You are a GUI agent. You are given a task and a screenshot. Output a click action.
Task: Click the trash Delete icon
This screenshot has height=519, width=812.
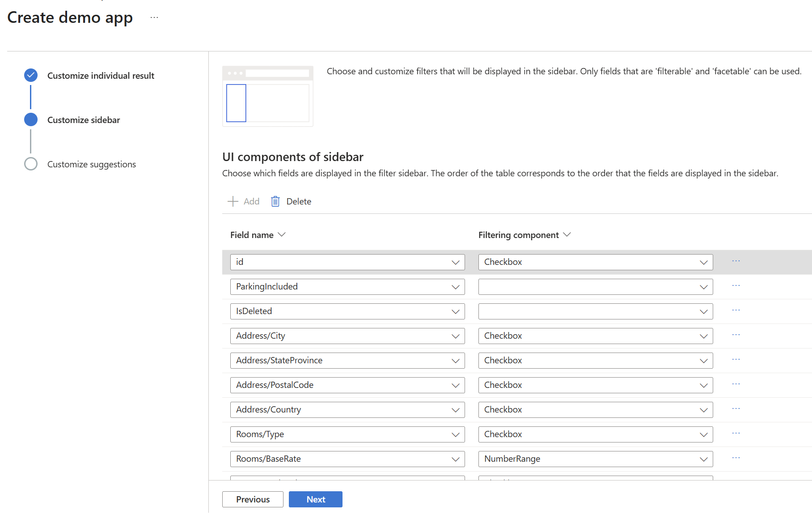click(x=275, y=201)
